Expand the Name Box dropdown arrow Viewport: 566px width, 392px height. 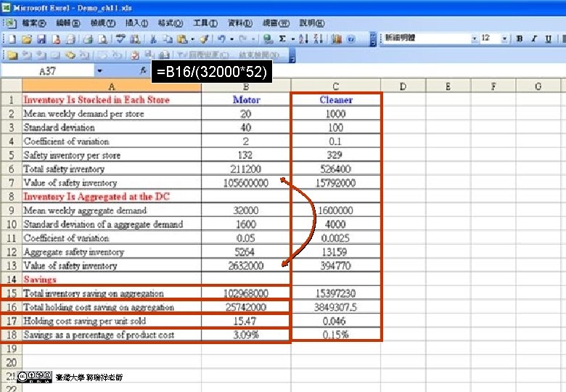(x=99, y=70)
